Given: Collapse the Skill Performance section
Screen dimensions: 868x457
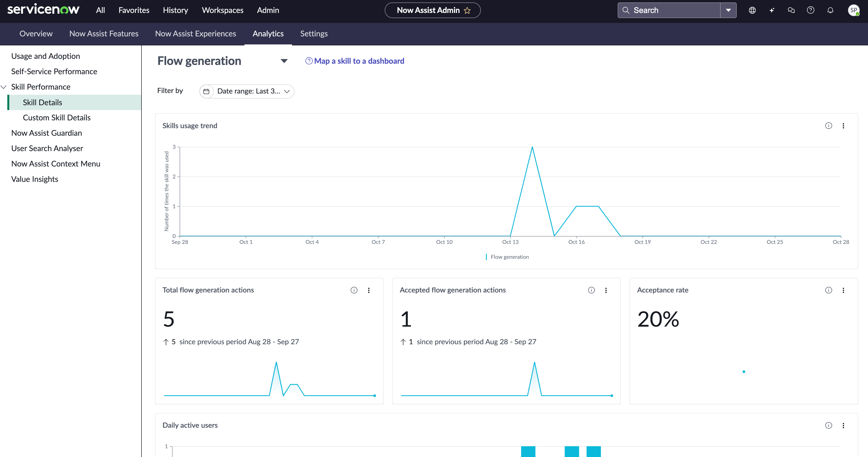Looking at the screenshot, I should (x=4, y=87).
